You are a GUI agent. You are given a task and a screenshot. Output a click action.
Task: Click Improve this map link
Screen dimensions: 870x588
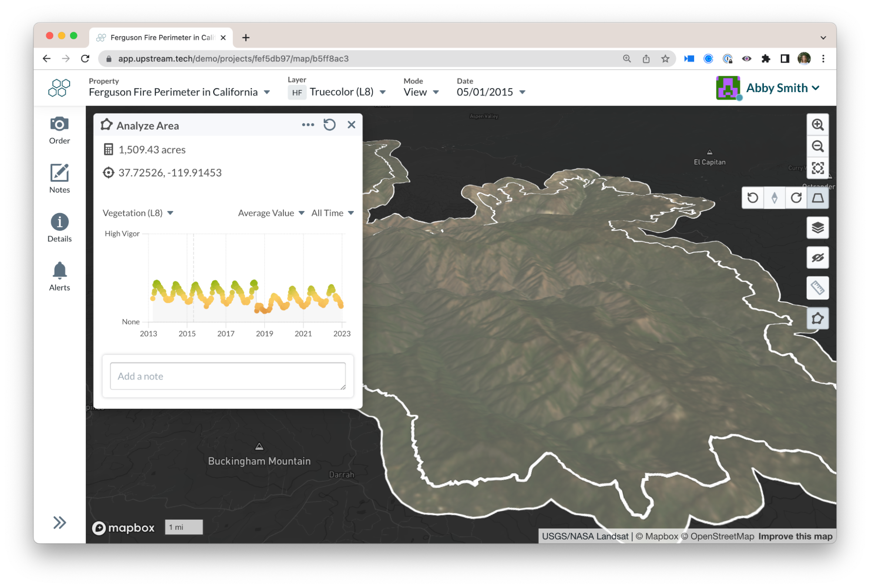[795, 536]
